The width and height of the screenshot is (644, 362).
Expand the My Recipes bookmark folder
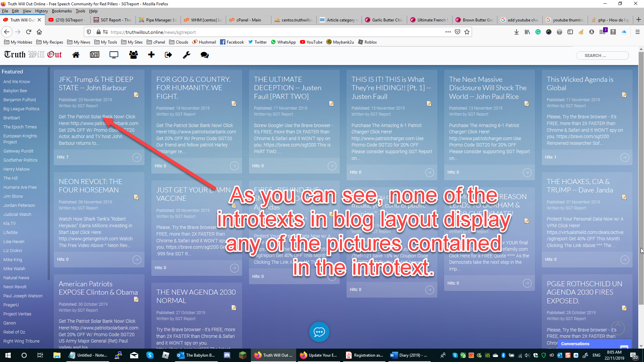pyautogui.click(x=50, y=42)
